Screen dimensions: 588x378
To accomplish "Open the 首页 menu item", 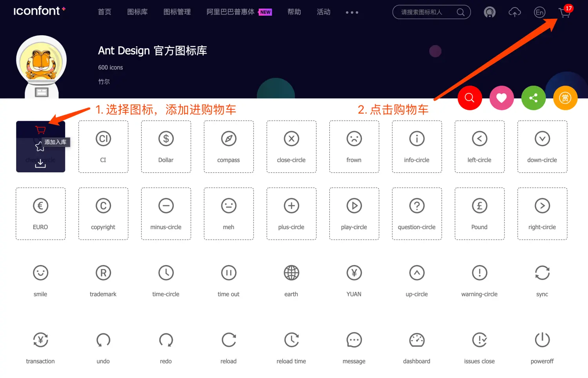I will (x=104, y=12).
